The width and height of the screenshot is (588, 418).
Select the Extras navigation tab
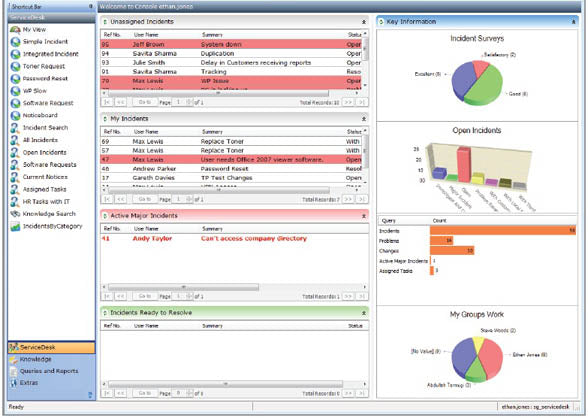[x=51, y=383]
